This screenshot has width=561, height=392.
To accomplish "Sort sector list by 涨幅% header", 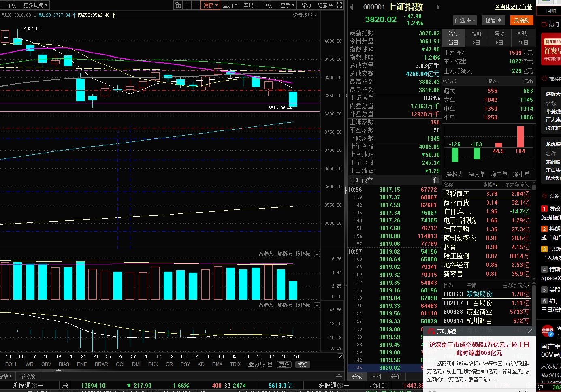I will pyautogui.click(x=490, y=185).
